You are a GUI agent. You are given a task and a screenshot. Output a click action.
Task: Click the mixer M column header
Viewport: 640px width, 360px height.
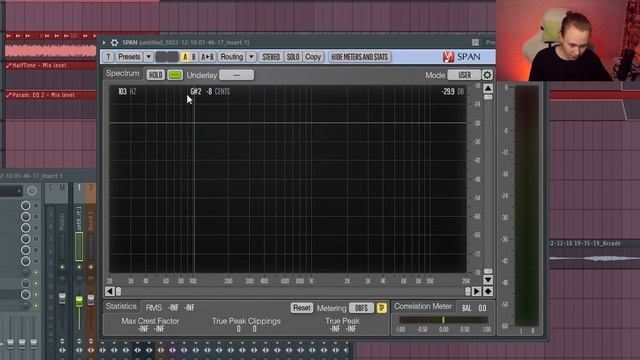[62, 188]
